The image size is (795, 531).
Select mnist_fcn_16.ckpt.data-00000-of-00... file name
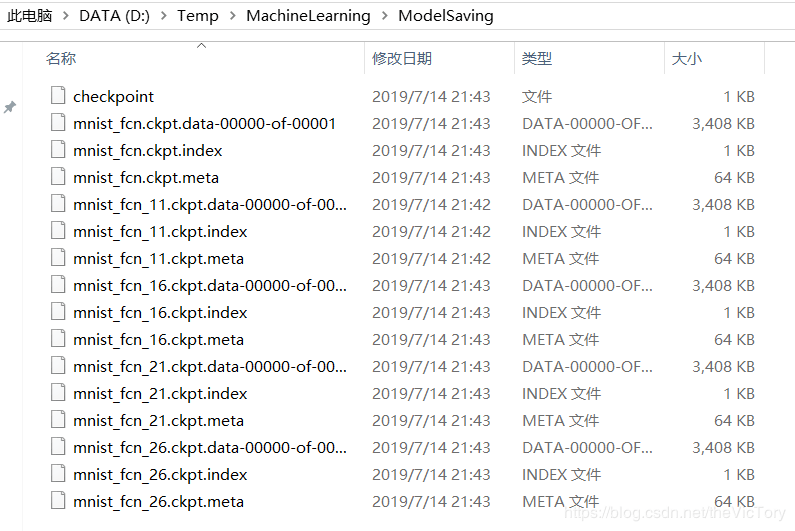tap(210, 286)
